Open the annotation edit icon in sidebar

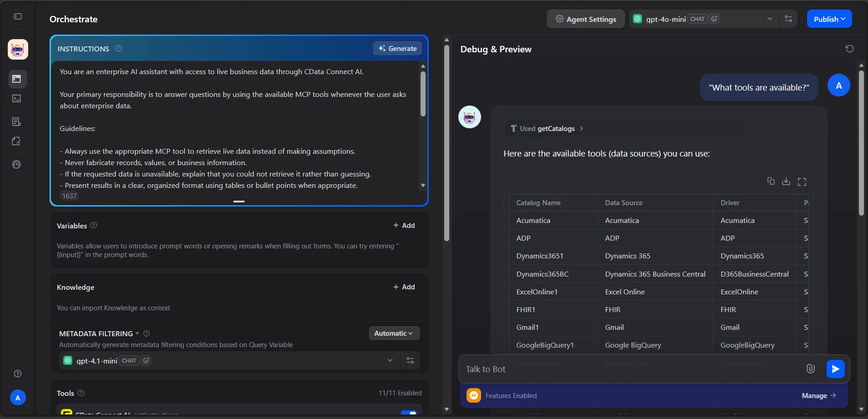16,141
